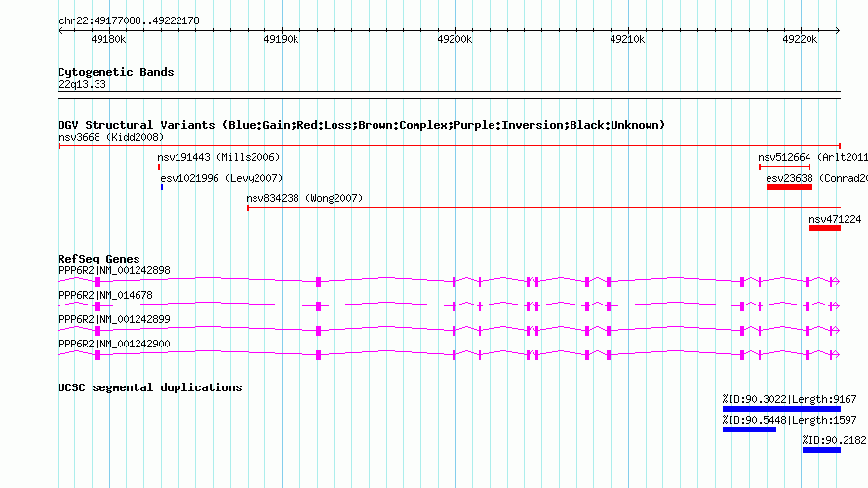
Task: Open variant nsv512664 (Arlt2011) label
Action: 812,157
